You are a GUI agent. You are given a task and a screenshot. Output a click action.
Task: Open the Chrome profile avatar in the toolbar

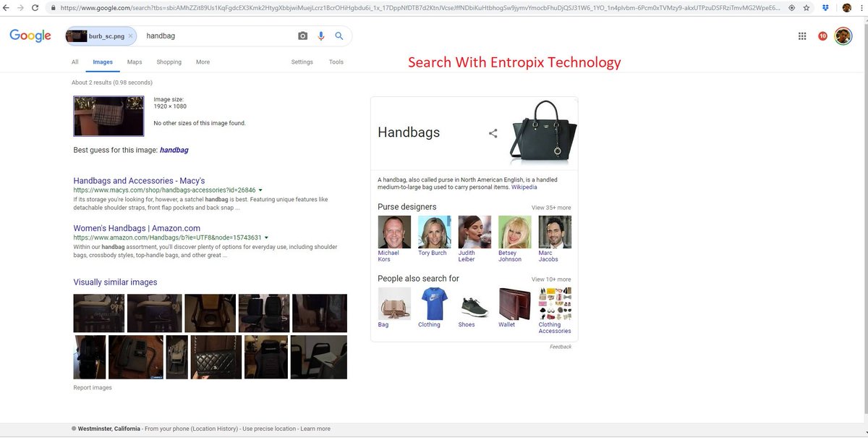846,7
